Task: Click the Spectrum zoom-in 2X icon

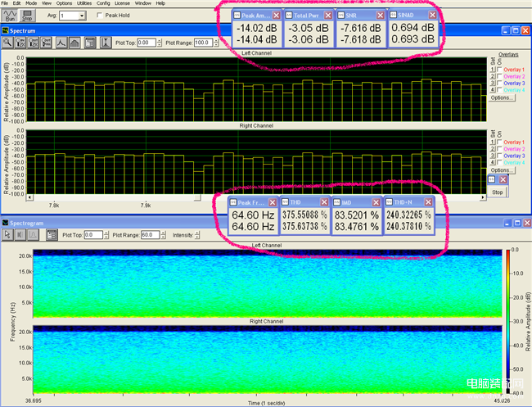Action: coord(20,43)
